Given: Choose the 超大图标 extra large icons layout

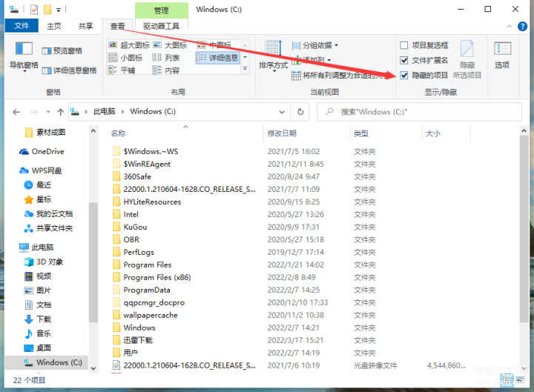Looking at the screenshot, I should tap(129, 45).
